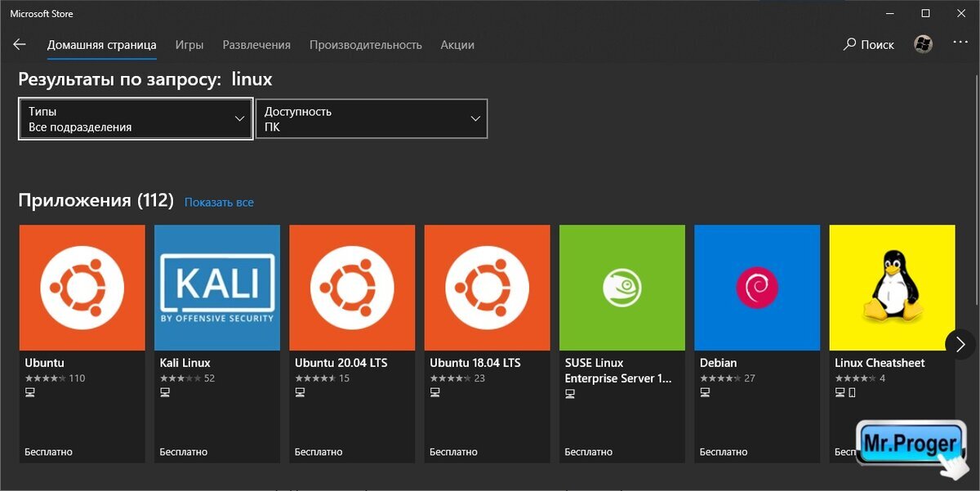This screenshot has width=980, height=491.
Task: Click the PC device icon under Kali Linux
Action: 165,393
